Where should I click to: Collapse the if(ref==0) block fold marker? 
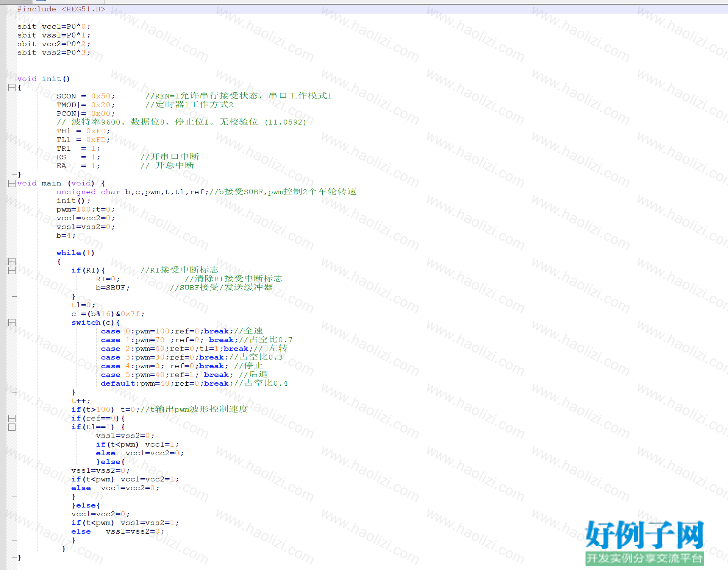tap(12, 418)
